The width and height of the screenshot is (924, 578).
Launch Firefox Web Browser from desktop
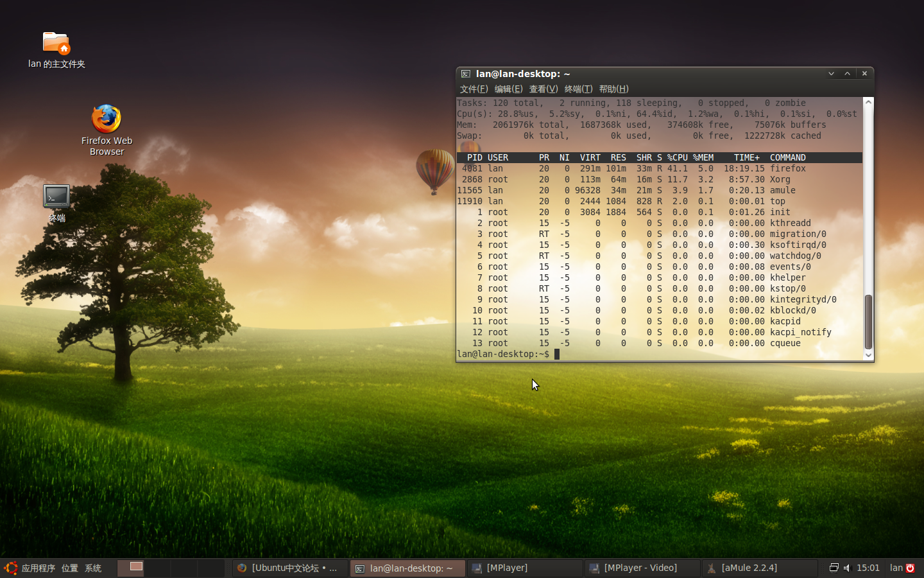(x=107, y=130)
